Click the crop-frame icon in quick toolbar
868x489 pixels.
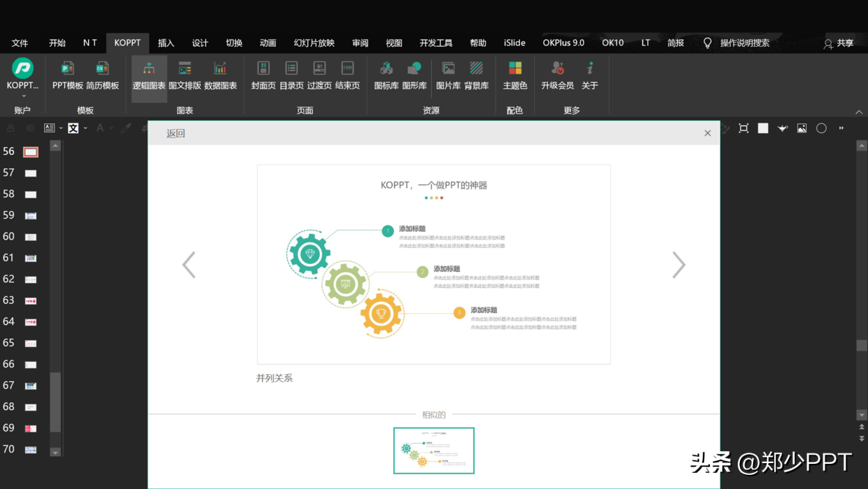pyautogui.click(x=743, y=128)
